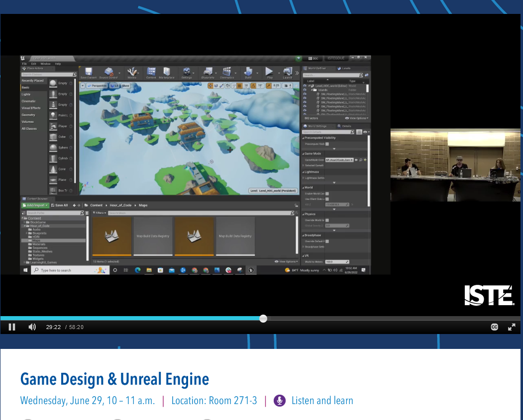Open Windows Start button
The height and width of the screenshot is (420, 523).
tap(25, 270)
